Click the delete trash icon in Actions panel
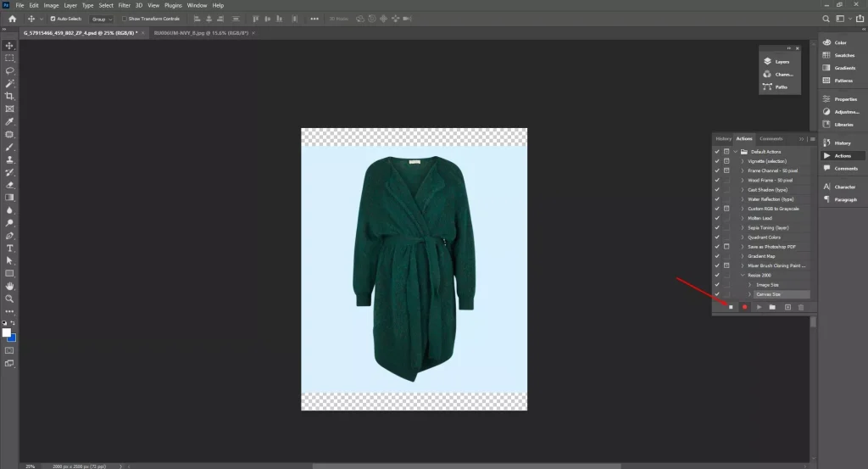This screenshot has width=868, height=469. tap(801, 307)
